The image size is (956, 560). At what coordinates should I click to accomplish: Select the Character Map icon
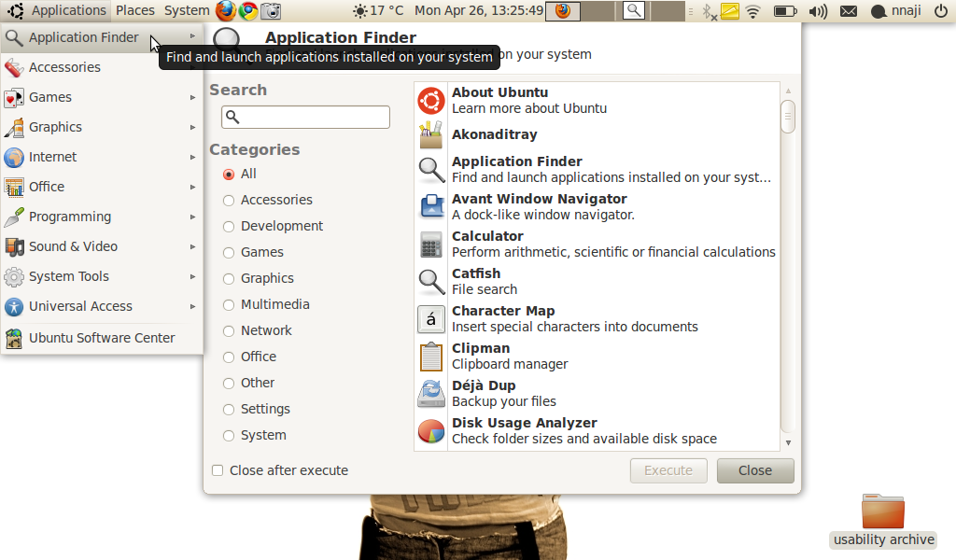point(430,319)
